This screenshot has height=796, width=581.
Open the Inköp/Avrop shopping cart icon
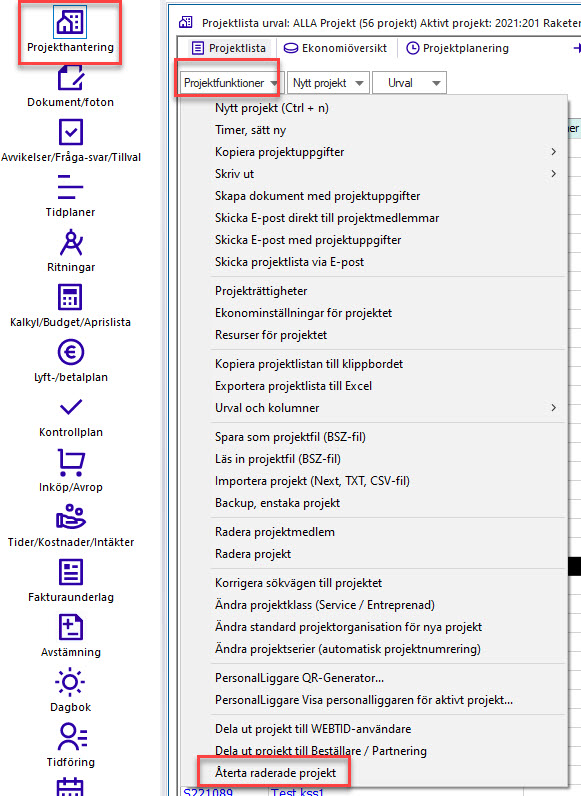[71, 462]
